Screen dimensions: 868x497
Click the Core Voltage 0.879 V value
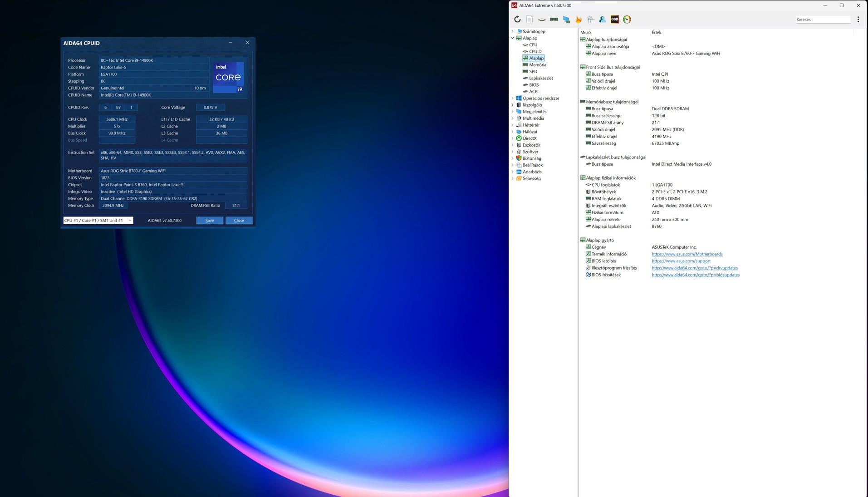click(x=211, y=108)
